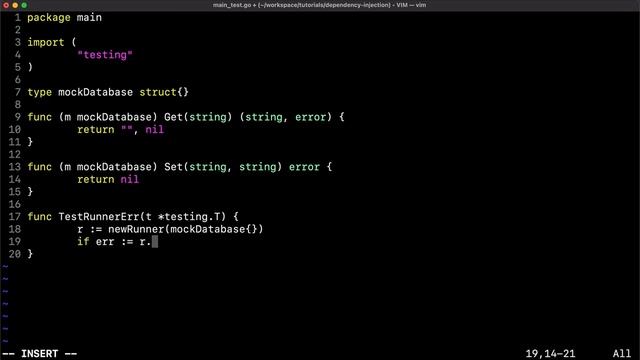Image resolution: width=640 pixels, height=360 pixels.
Task: Click the closing brace on line 20
Action: click(x=30, y=254)
